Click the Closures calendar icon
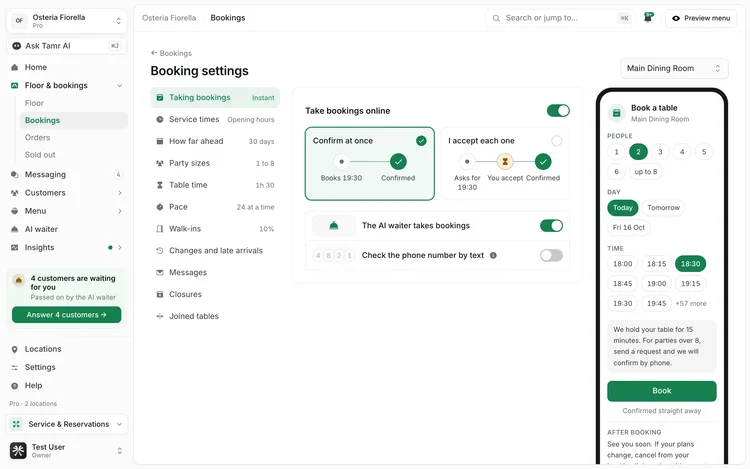The width and height of the screenshot is (750, 469). 160,294
